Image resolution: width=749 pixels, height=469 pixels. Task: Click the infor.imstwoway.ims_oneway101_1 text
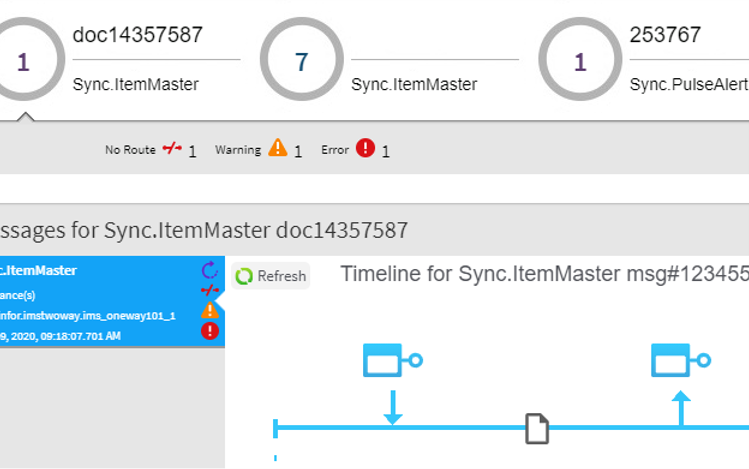tap(87, 316)
